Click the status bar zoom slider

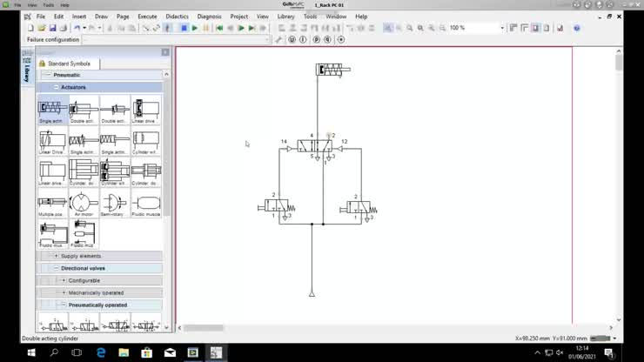[600, 339]
